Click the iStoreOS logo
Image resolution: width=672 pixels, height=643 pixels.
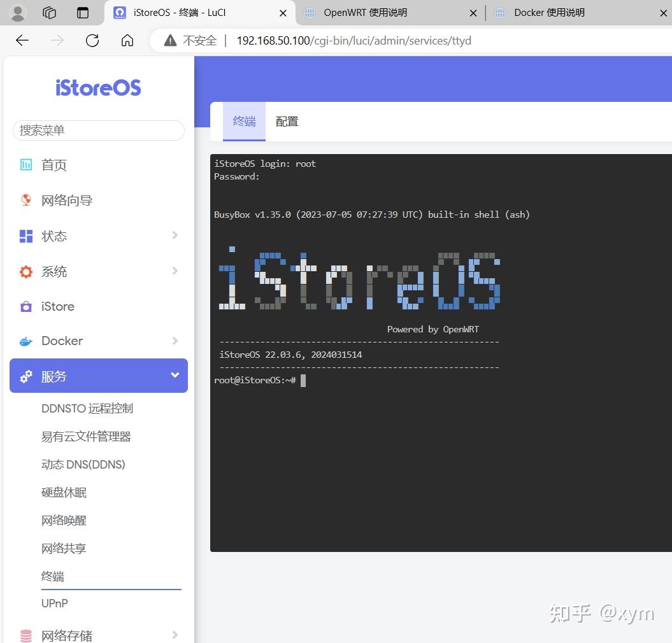[x=97, y=88]
